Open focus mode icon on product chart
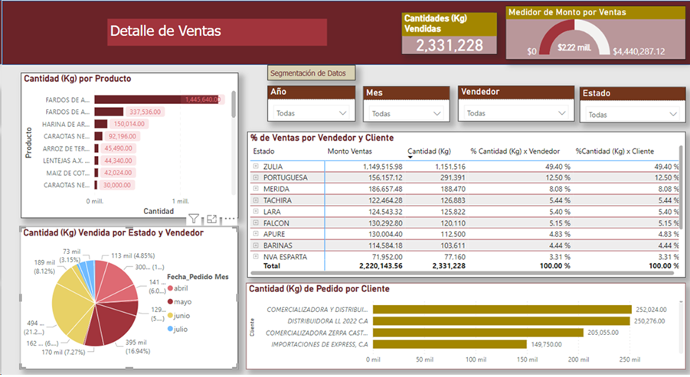The width and height of the screenshot is (690, 377). 212,218
